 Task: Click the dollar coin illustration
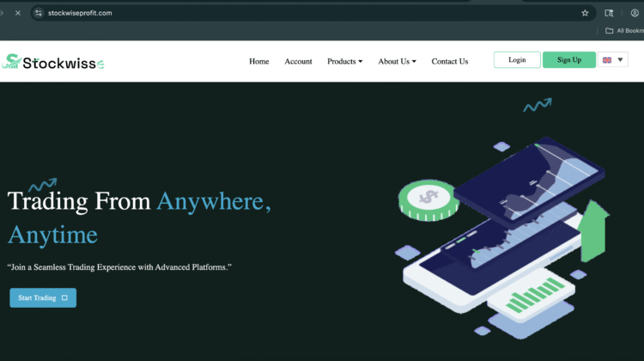click(x=428, y=200)
